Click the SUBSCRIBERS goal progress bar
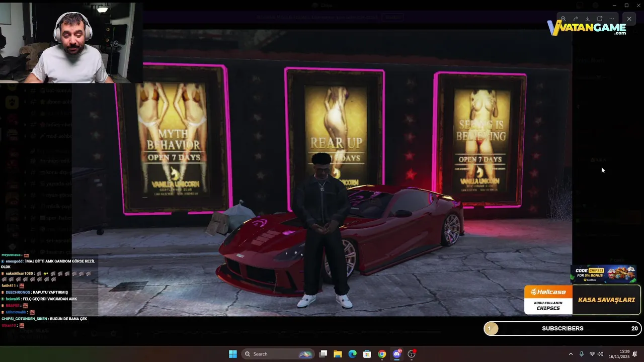The height and width of the screenshot is (362, 644). (562, 328)
